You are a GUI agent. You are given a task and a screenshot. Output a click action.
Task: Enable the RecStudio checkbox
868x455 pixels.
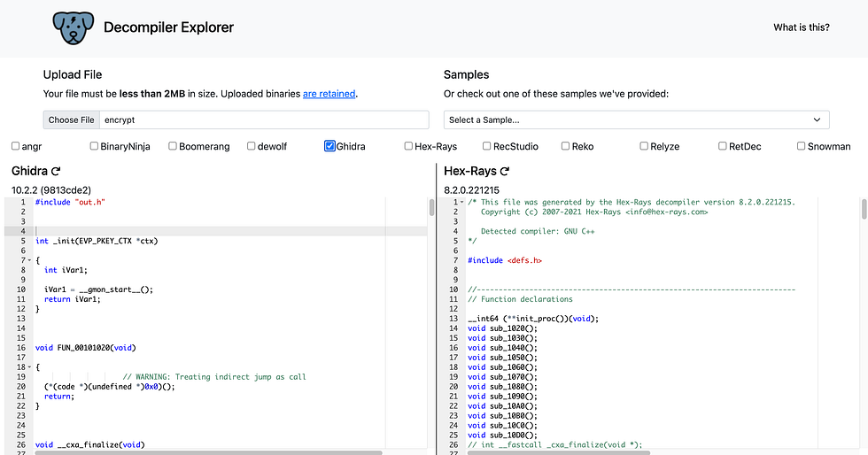[486, 146]
